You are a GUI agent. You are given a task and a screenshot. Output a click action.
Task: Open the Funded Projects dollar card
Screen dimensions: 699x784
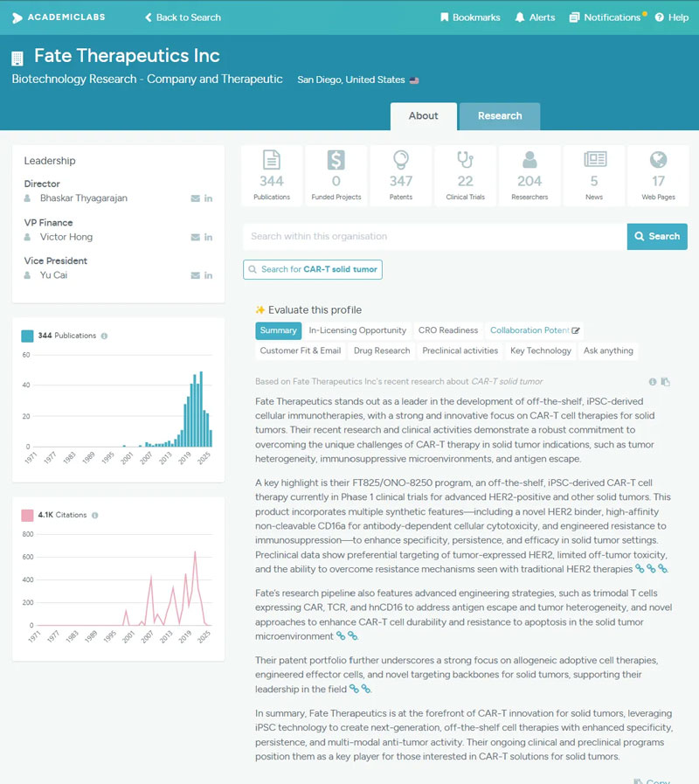pyautogui.click(x=336, y=176)
